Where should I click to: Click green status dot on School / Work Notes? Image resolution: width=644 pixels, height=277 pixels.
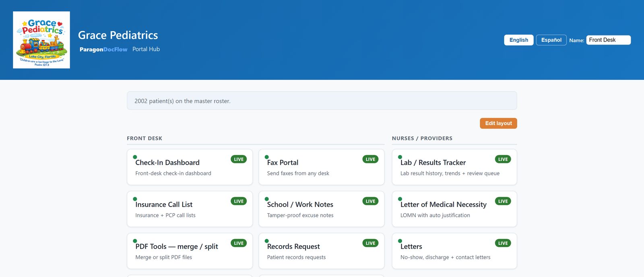266,199
